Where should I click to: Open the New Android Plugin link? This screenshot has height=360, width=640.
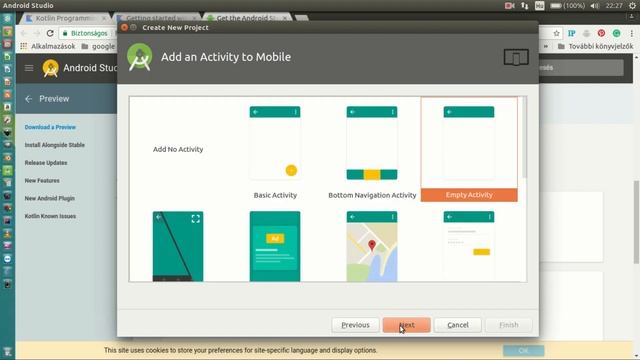point(49,198)
